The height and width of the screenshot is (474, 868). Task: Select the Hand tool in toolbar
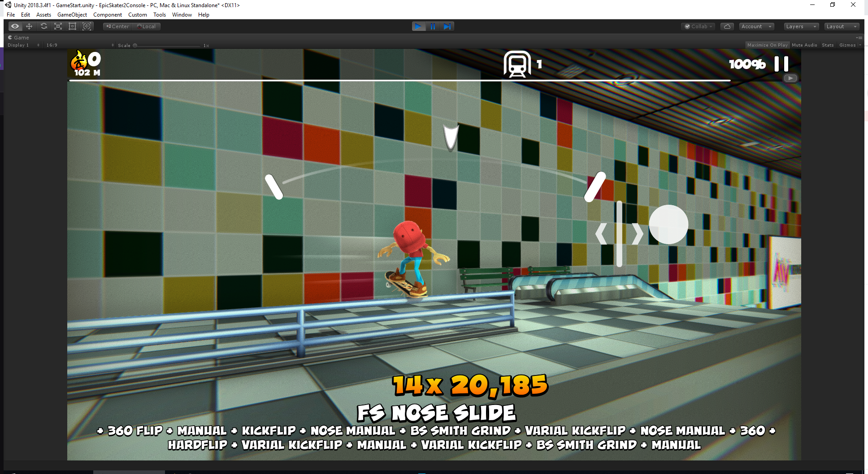(15, 26)
